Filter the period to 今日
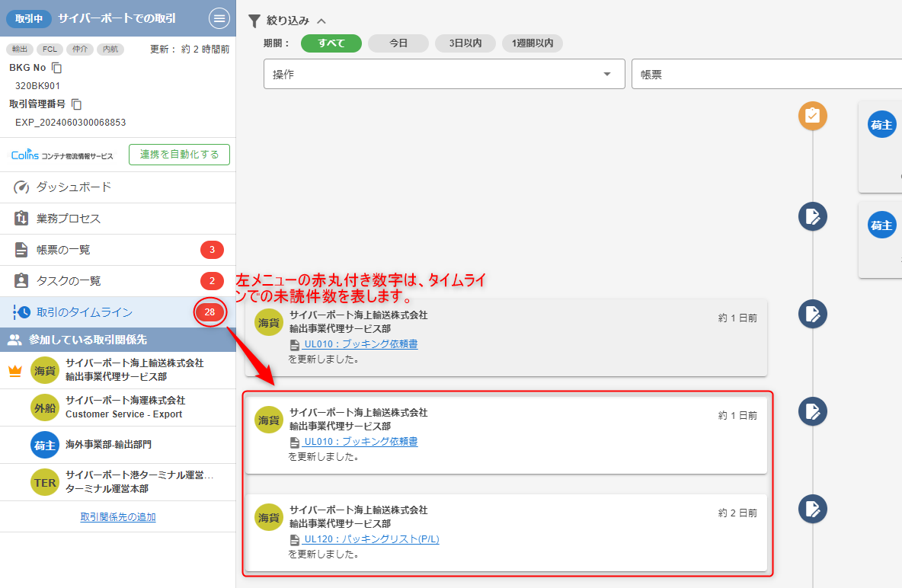This screenshot has height=588, width=902. coord(398,43)
